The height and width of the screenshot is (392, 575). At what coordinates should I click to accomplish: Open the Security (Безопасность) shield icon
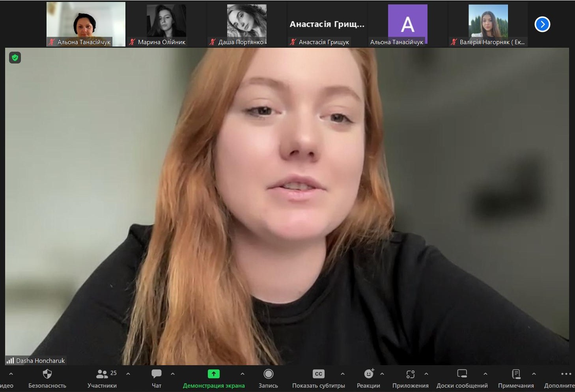point(47,374)
